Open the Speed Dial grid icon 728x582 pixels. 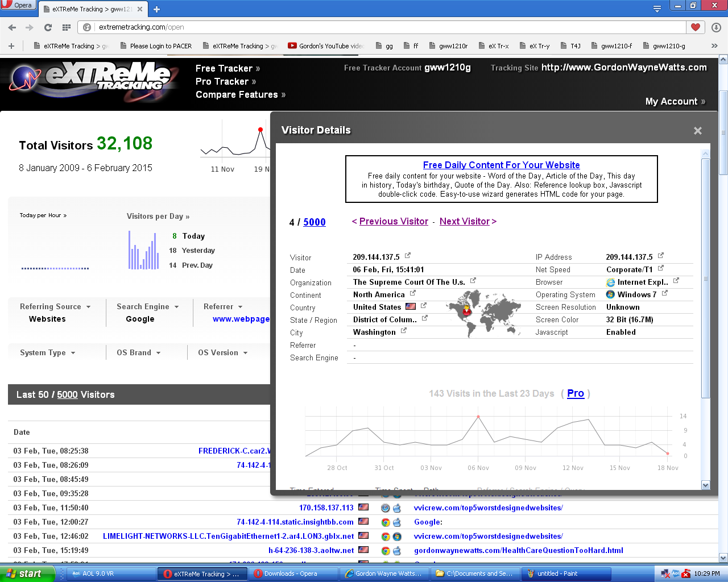pos(67,27)
